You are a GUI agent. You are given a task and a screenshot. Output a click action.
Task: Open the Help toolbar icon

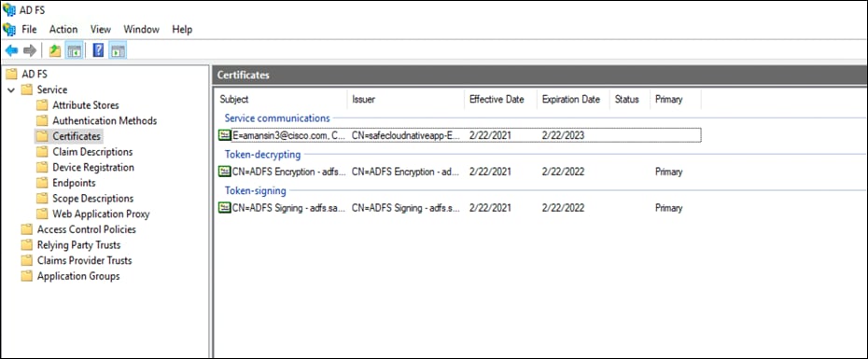pos(98,51)
